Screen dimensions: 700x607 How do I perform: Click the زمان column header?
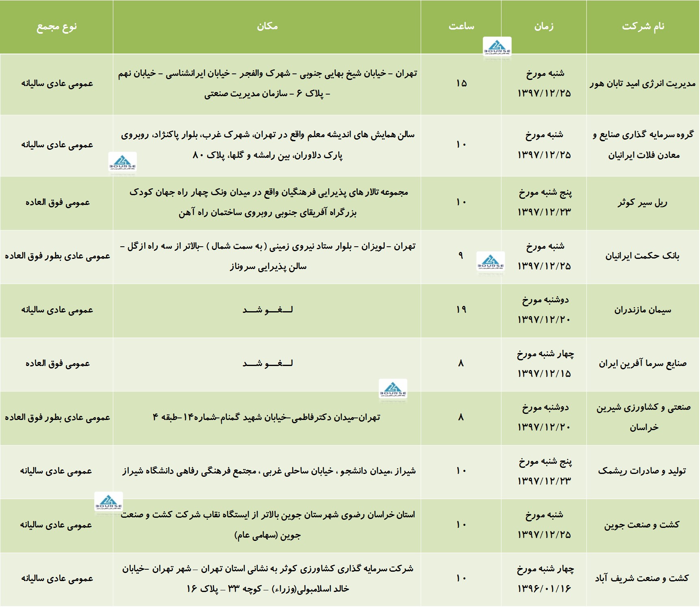point(544,26)
